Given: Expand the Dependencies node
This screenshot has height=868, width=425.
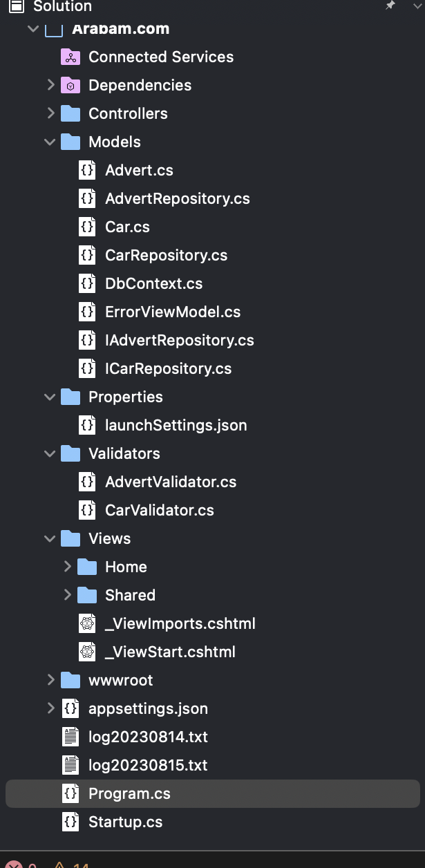Looking at the screenshot, I should pos(50,85).
